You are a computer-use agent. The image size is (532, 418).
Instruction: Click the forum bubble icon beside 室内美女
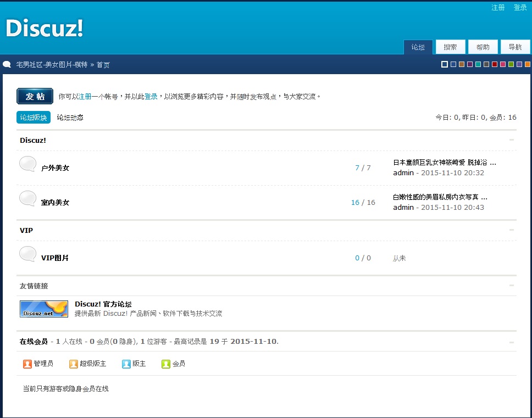(28, 199)
